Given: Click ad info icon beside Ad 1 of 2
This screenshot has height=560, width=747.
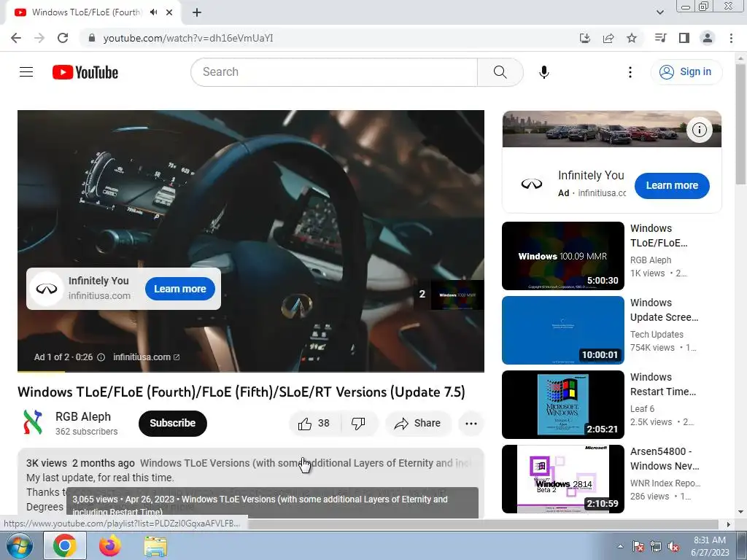Looking at the screenshot, I should point(101,357).
